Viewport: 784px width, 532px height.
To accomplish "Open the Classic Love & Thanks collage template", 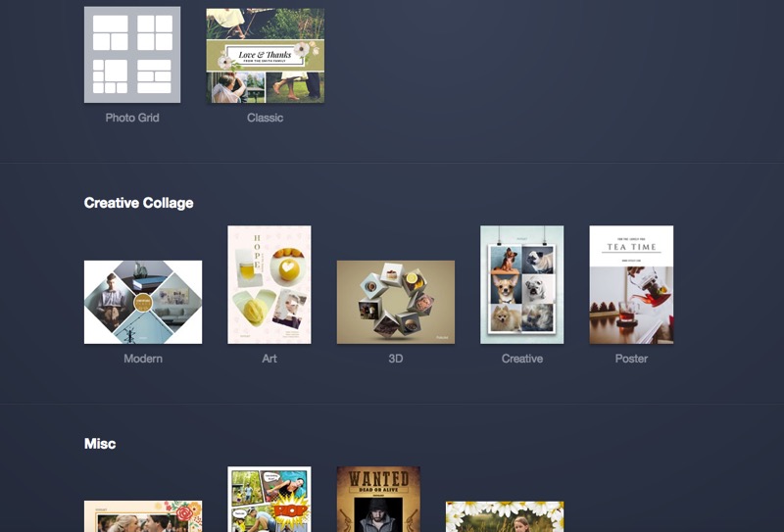I will [265, 56].
